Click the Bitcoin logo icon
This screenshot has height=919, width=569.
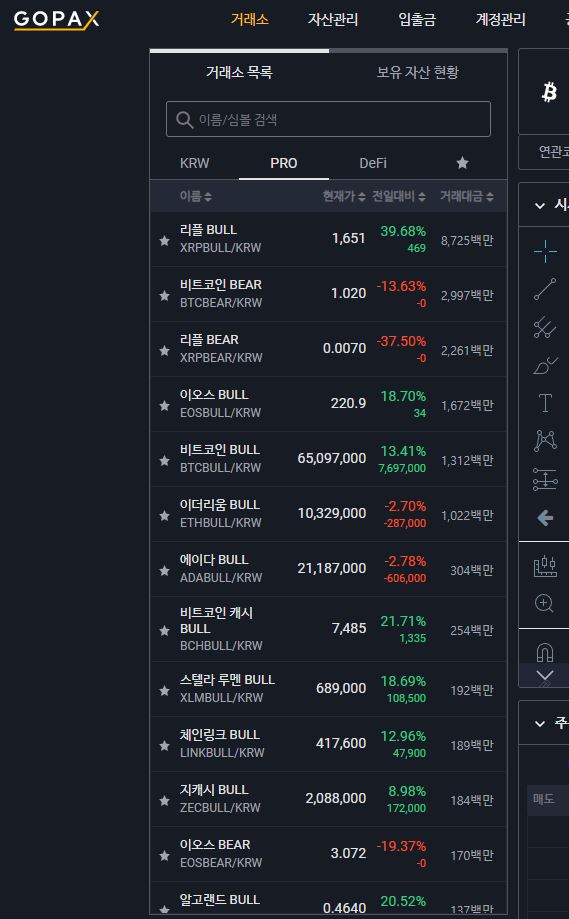click(x=549, y=92)
